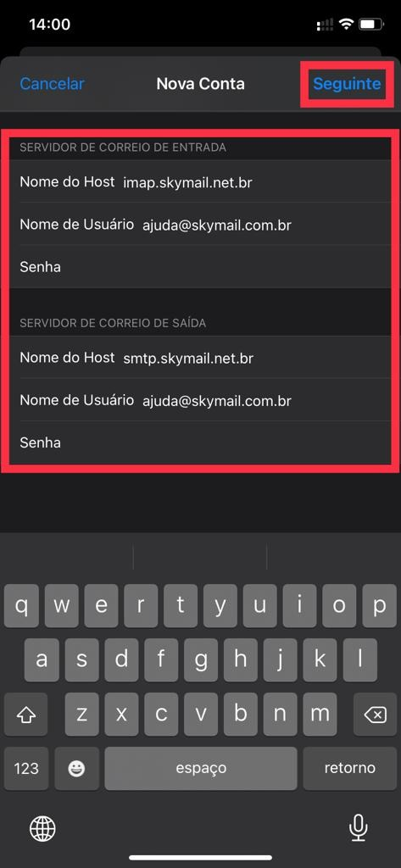Toggle the shift arrow key
This screenshot has height=868, width=401.
tap(26, 715)
